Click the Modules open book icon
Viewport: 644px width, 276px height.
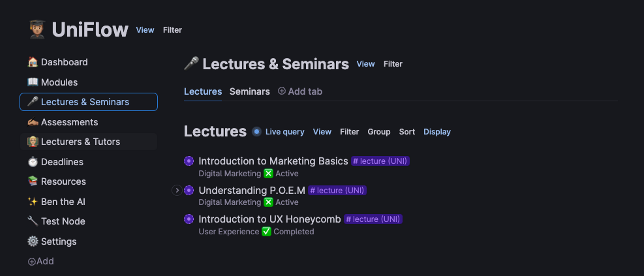(33, 82)
